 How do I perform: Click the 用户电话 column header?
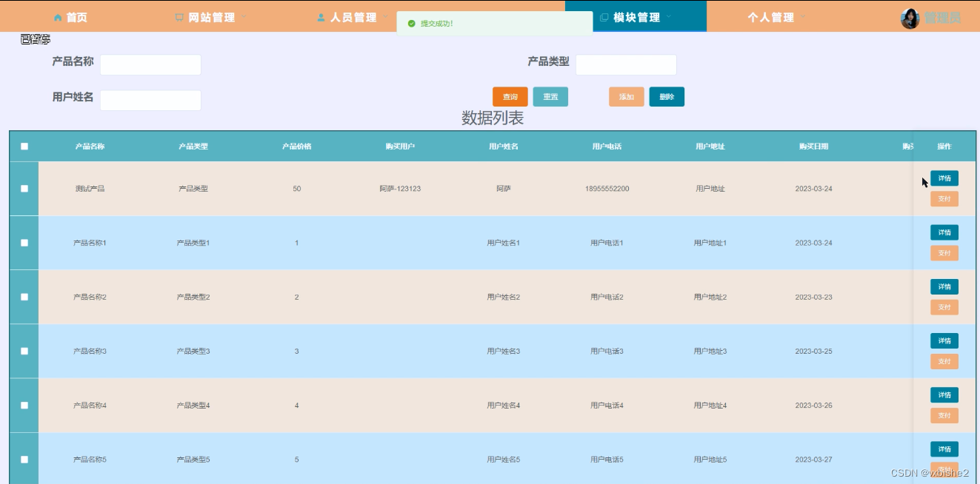[607, 147]
